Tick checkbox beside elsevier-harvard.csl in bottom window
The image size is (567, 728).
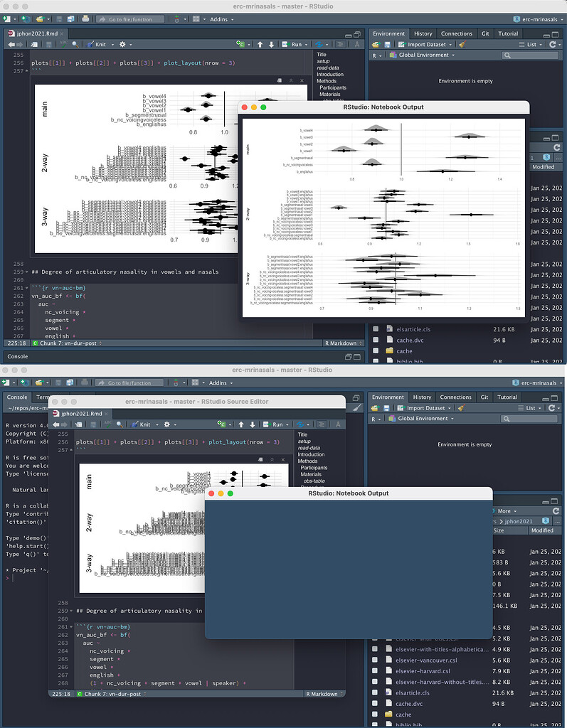pyautogui.click(x=375, y=671)
